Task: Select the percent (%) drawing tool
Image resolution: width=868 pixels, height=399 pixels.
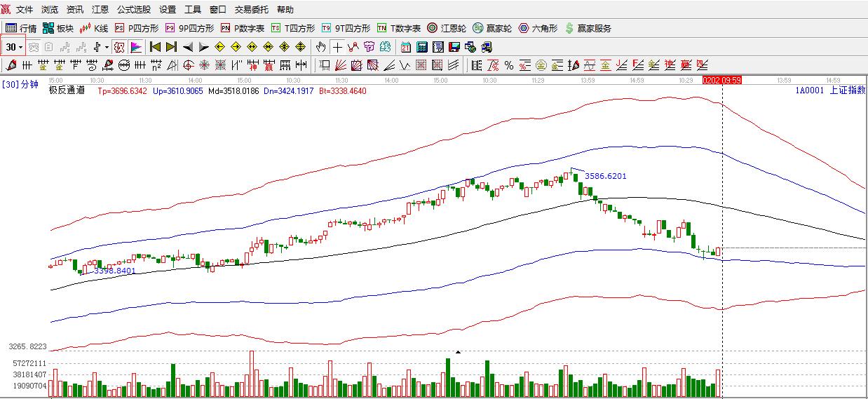Action: 509,65
